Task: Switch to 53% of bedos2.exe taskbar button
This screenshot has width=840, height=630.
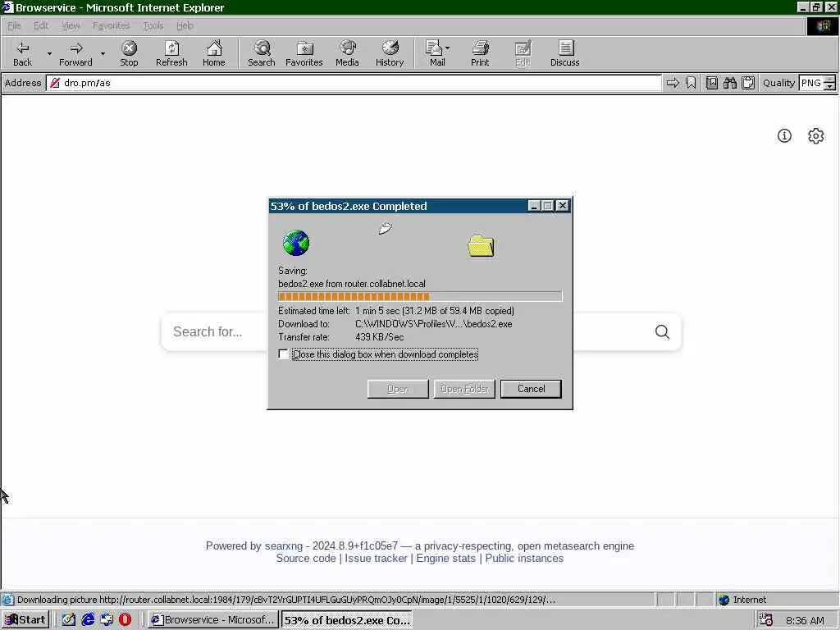Action: [347, 620]
